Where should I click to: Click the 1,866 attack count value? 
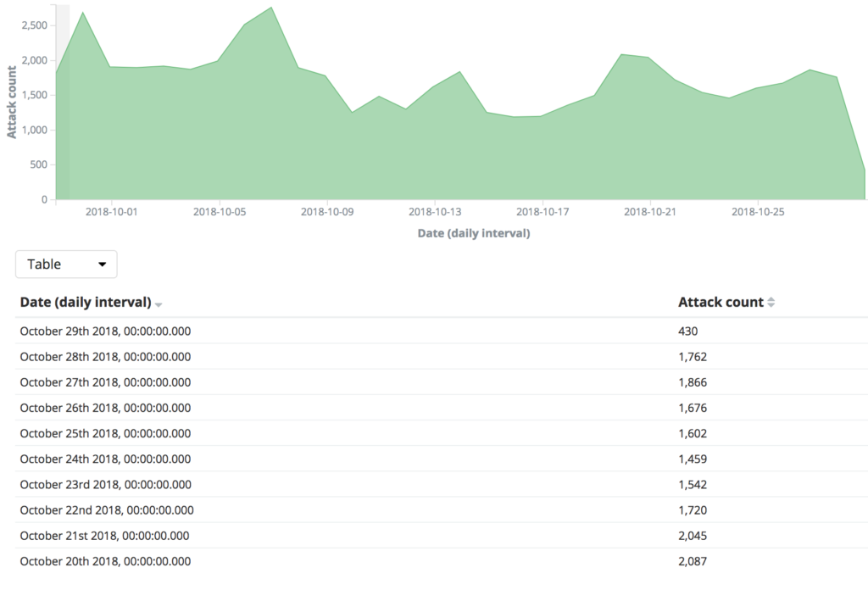click(x=693, y=382)
